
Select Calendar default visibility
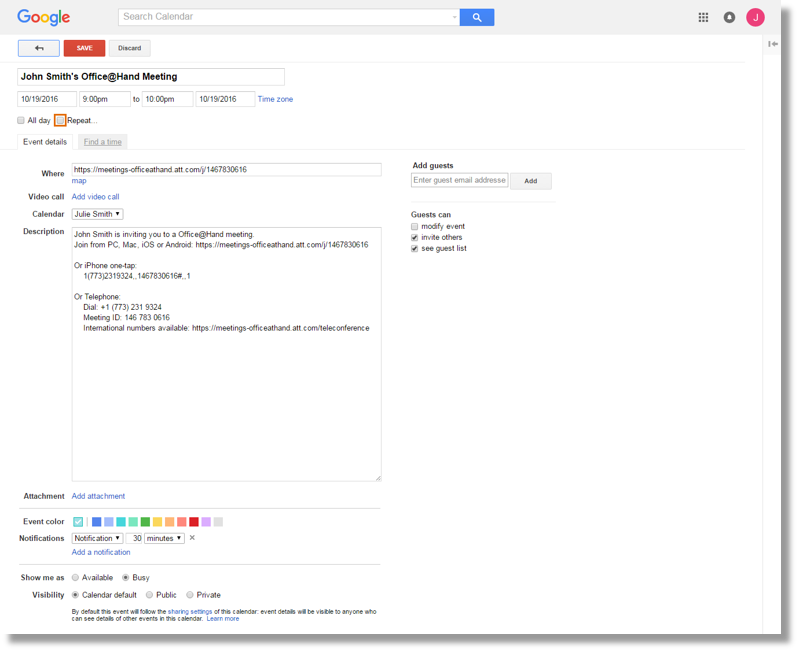(x=75, y=595)
